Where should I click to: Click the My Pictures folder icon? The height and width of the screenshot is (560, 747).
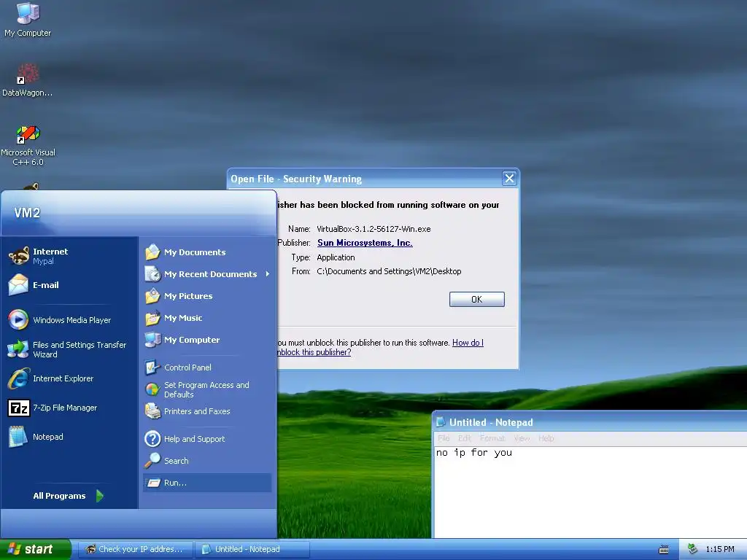152,296
